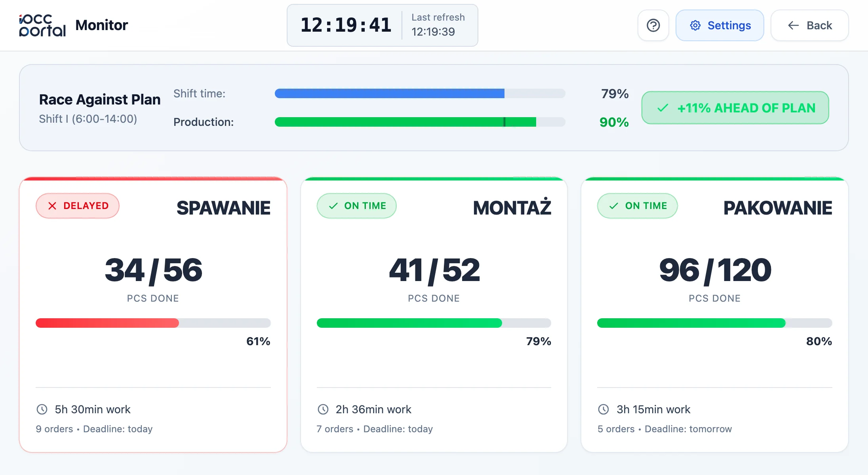This screenshot has width=868, height=475.
Task: Click the clock icon next to 5h 30min work
Action: (x=42, y=409)
